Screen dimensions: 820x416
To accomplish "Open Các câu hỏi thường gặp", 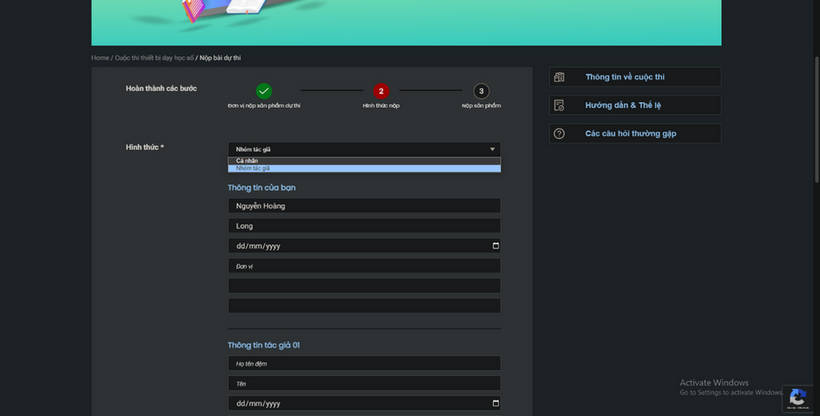I will coord(638,133).
